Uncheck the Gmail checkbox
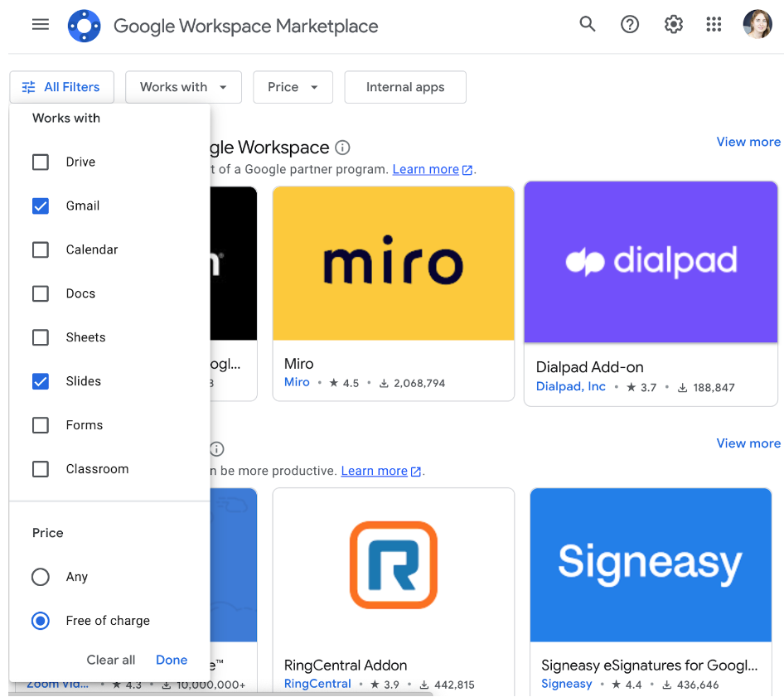The width and height of the screenshot is (784, 697). [41, 206]
